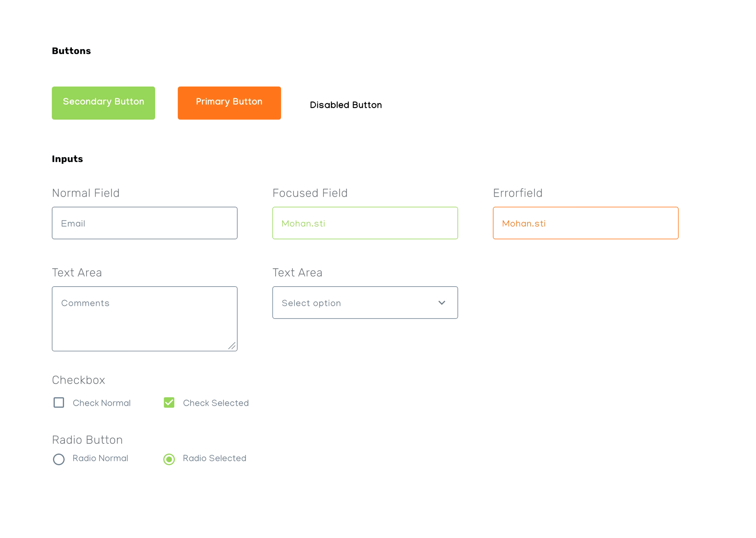The image size is (756, 538).
Task: Click the Check Selected label text
Action: pos(216,403)
